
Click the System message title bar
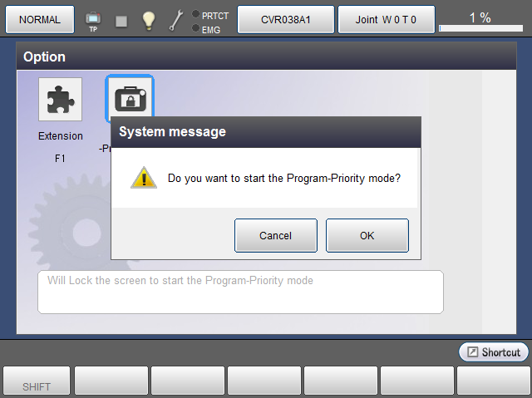266,132
